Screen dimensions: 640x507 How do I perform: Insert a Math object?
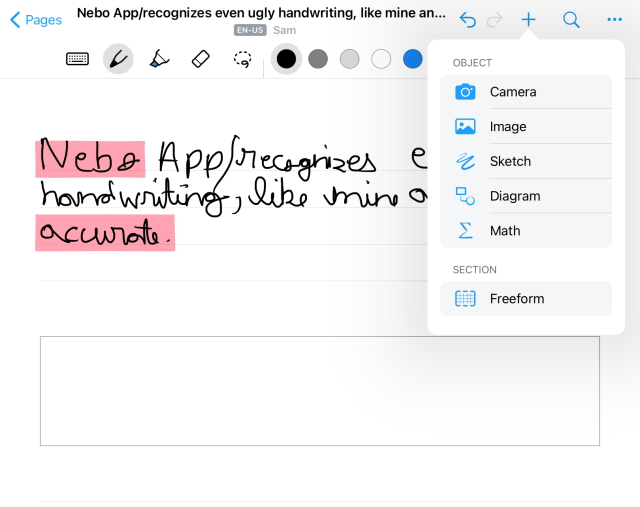coord(526,231)
